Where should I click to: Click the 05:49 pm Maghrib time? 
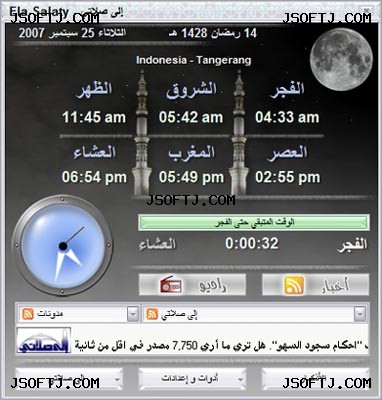coord(191,177)
